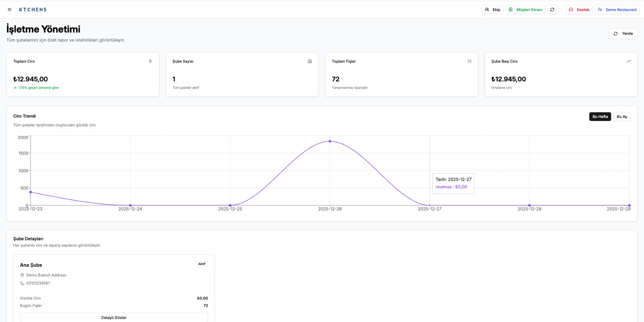
Task: Click phone icon next to 02121234567
Action: tap(22, 283)
